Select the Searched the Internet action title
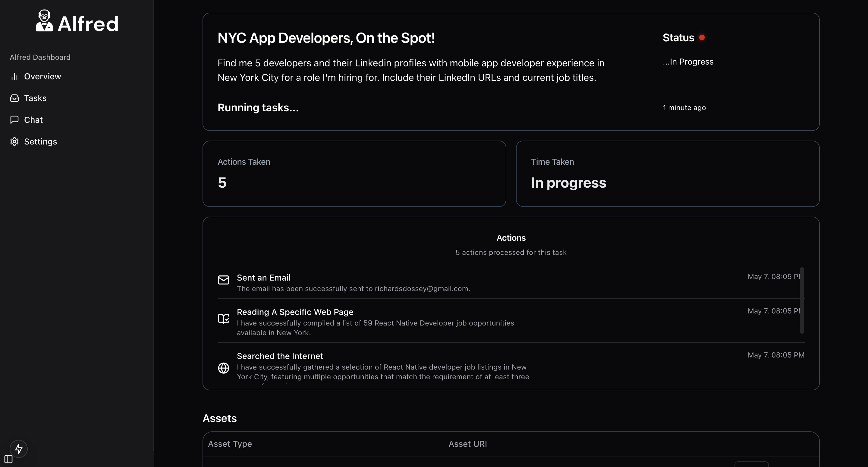Viewport: 868px width, 467px height. tap(280, 356)
